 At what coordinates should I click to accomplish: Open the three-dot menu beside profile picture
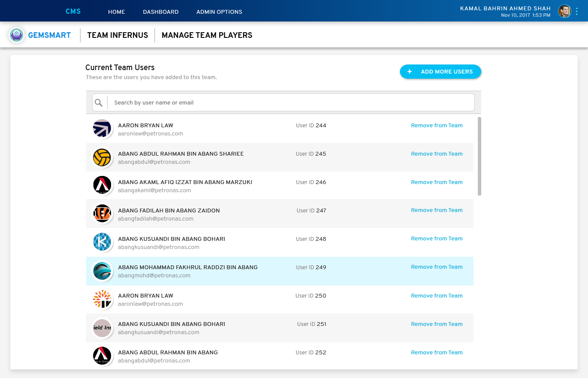[577, 12]
